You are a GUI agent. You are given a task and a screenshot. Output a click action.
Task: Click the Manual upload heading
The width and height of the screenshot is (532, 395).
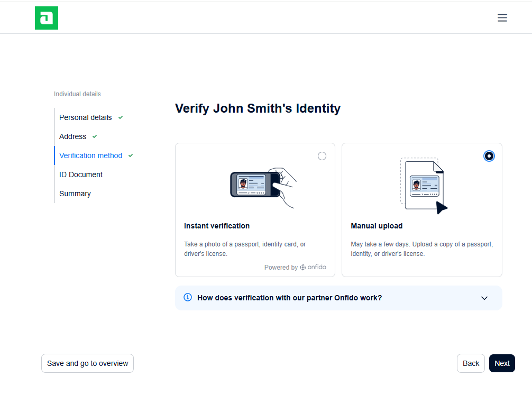[377, 226]
